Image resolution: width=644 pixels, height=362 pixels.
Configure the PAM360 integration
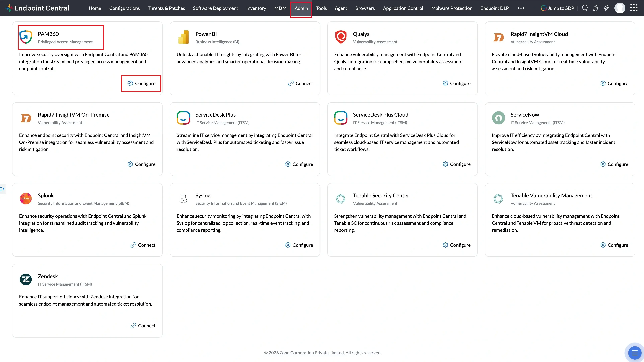click(x=142, y=83)
